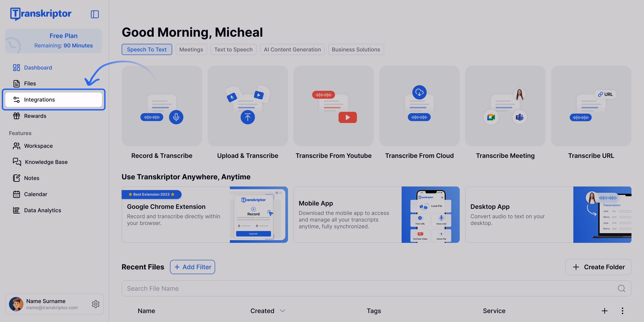Open the Workspace feature

click(38, 146)
